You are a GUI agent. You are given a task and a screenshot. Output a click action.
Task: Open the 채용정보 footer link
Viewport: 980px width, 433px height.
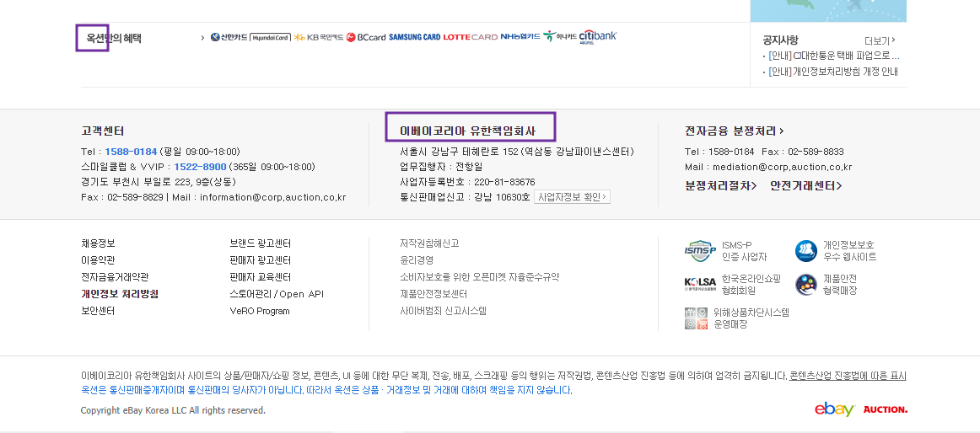(x=98, y=243)
